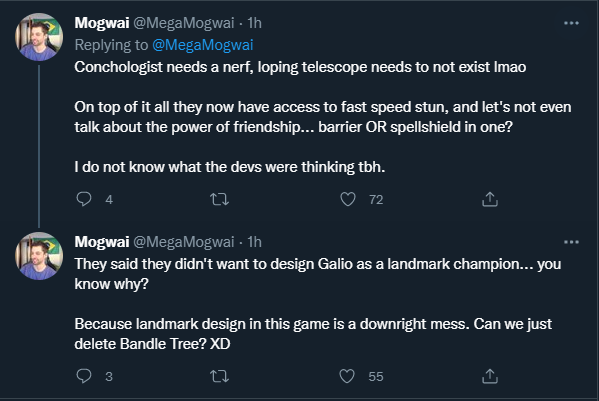The height and width of the screenshot is (401, 599).
Task: Open first tweet's 1h timestamp
Action: pyautogui.click(x=254, y=23)
